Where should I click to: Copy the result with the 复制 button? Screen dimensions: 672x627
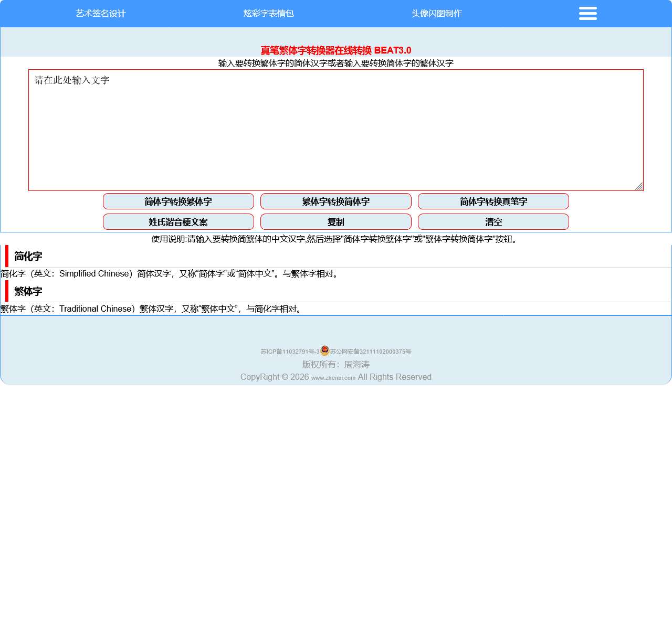(335, 222)
